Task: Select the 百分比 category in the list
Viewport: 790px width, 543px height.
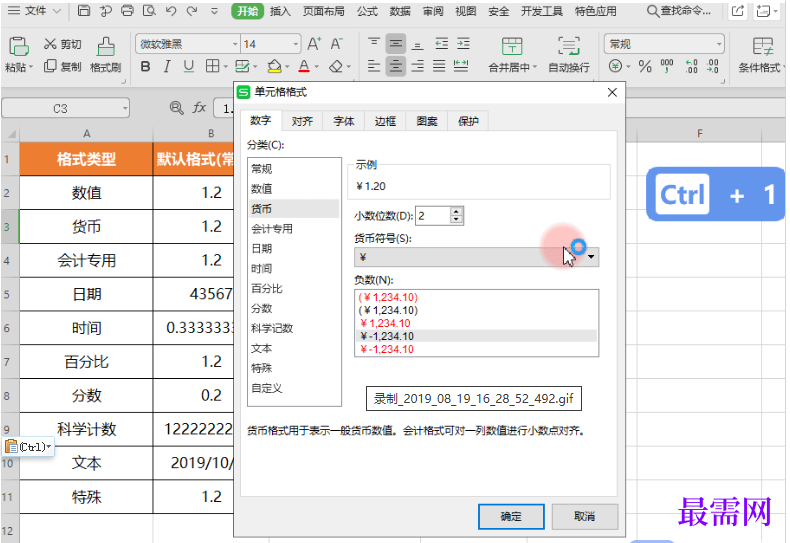Action: (x=266, y=288)
